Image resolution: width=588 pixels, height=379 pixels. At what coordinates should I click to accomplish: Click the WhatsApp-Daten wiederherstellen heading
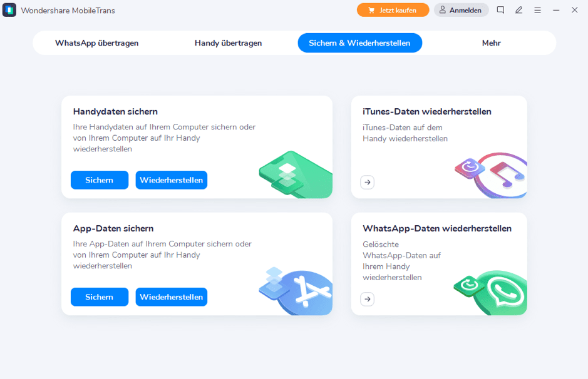[x=437, y=228]
